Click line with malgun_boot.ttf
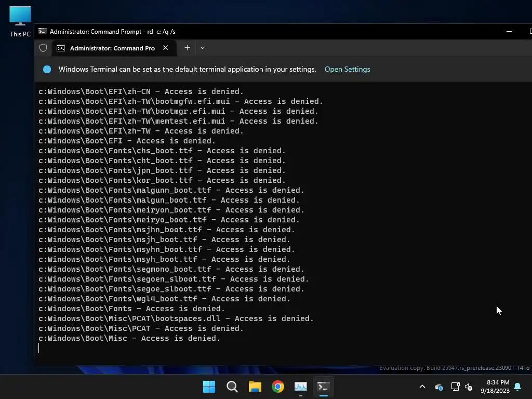The height and width of the screenshot is (399, 532). pyautogui.click(x=169, y=200)
